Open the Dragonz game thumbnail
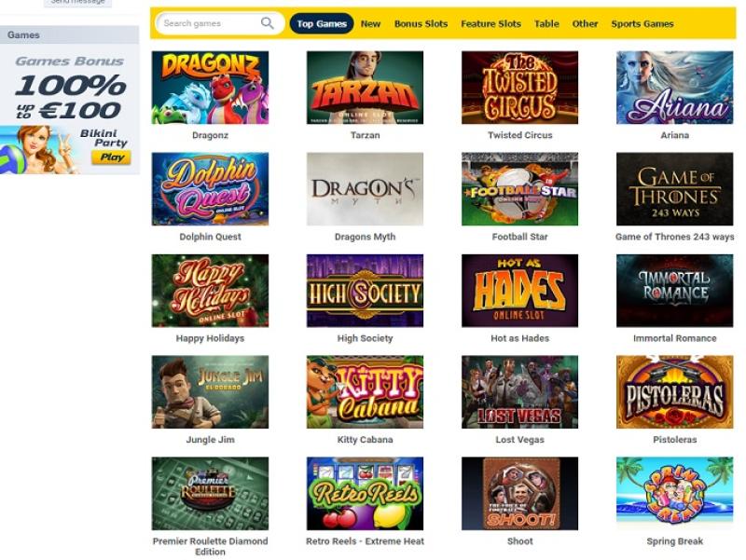Viewport: 746px width, 560px height. pos(210,88)
